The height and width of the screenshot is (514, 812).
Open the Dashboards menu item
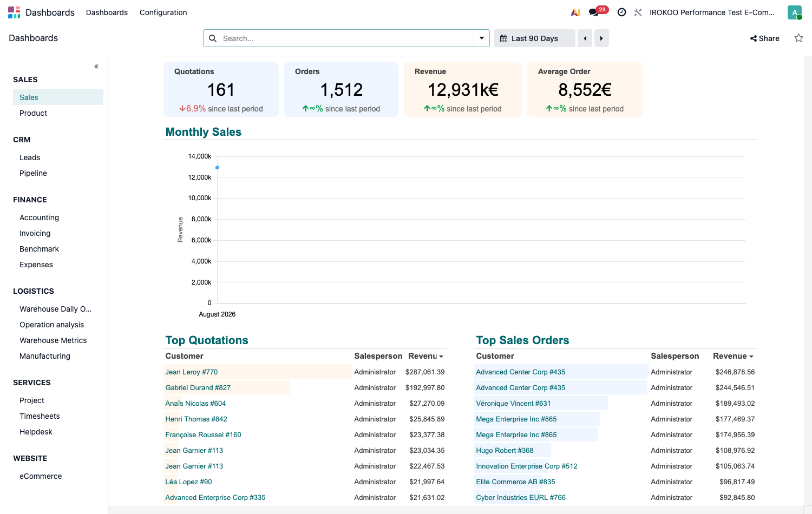(x=107, y=12)
